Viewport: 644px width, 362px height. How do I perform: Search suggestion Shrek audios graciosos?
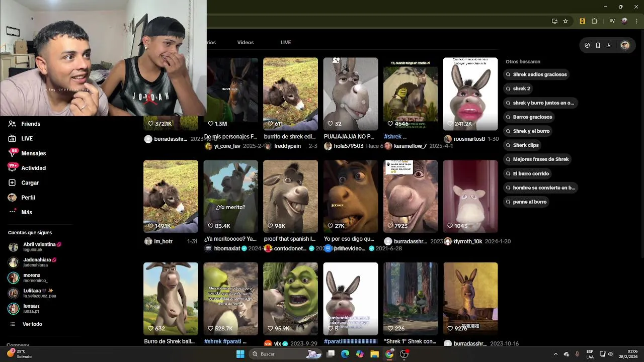coord(536,74)
